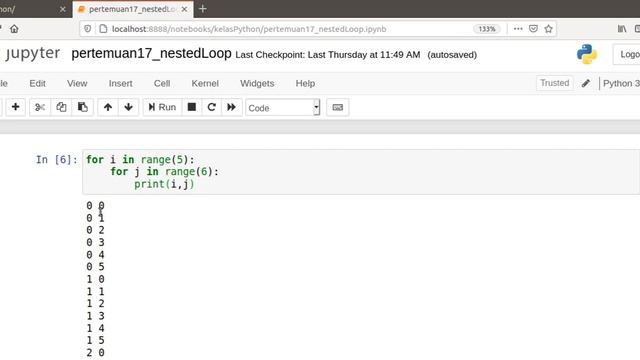The width and height of the screenshot is (640, 360).
Task: Restart kernel and rerun whole notebook
Action: pyautogui.click(x=231, y=107)
